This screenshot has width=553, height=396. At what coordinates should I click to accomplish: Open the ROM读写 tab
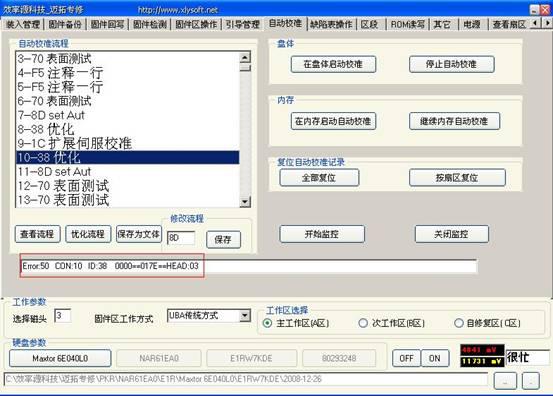407,24
